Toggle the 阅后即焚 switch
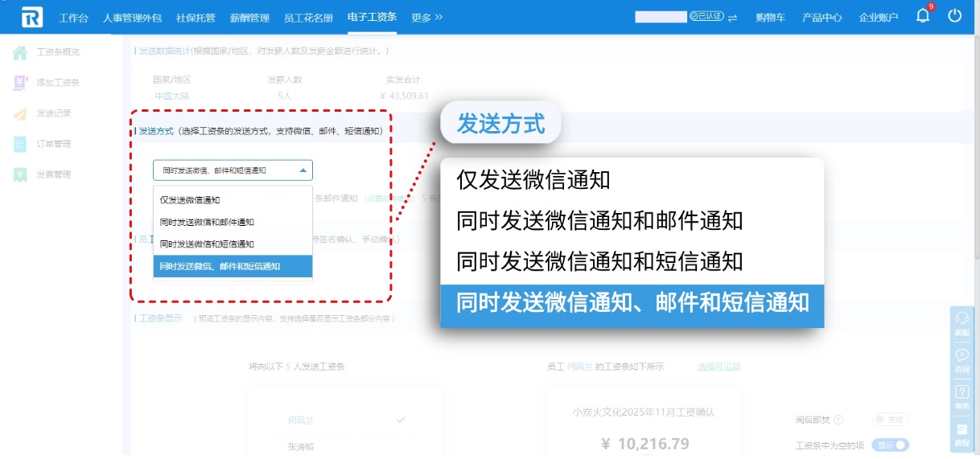The width and height of the screenshot is (980, 459). [x=891, y=420]
